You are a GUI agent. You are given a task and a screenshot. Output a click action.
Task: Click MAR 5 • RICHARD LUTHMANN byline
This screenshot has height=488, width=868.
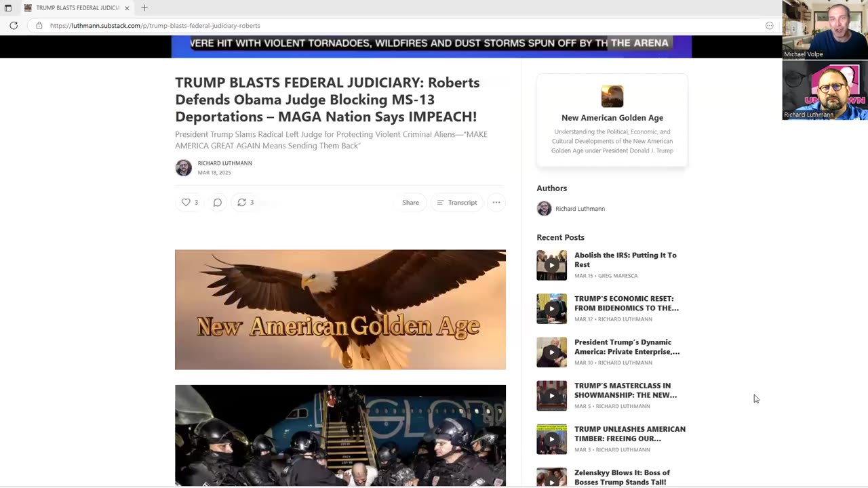(x=612, y=406)
